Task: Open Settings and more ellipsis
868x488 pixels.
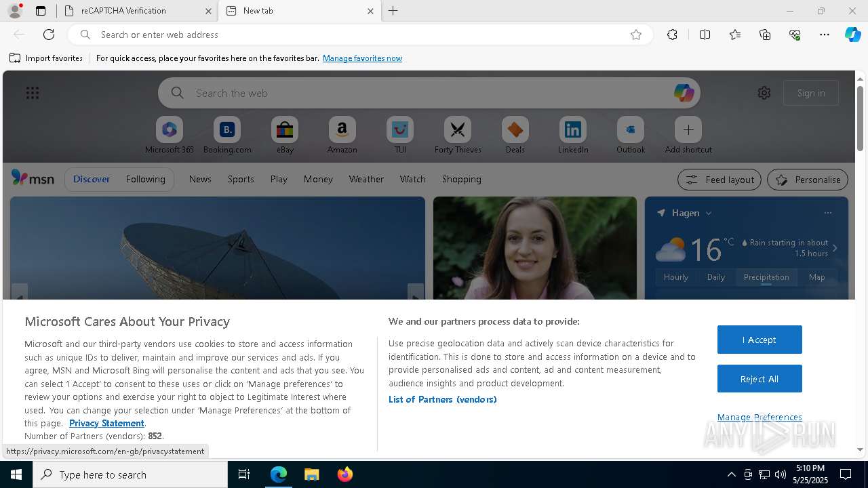Action: click(x=825, y=35)
